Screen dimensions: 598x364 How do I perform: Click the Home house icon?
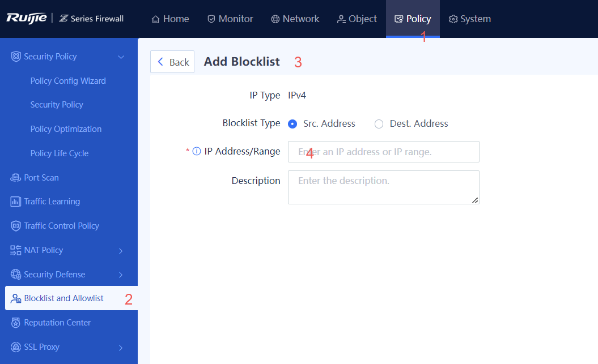point(156,19)
